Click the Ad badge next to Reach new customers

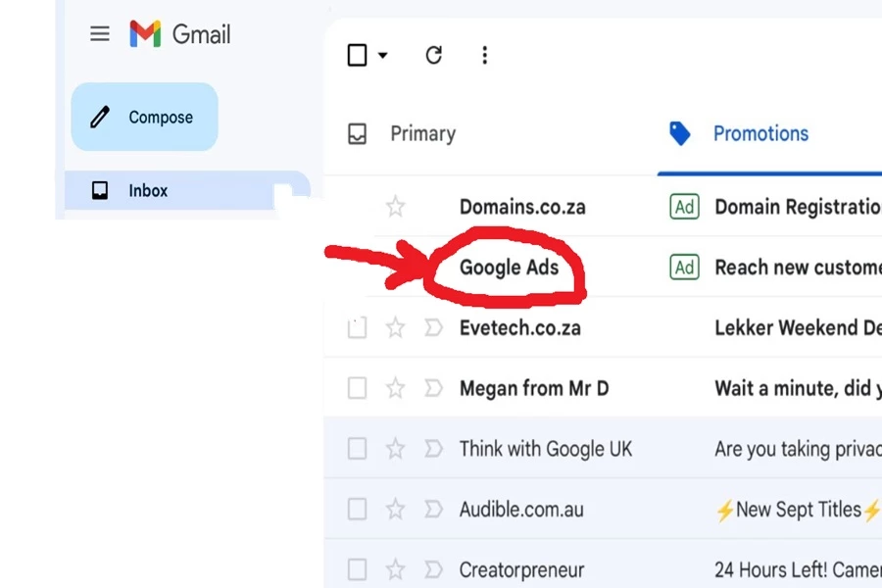[684, 268]
